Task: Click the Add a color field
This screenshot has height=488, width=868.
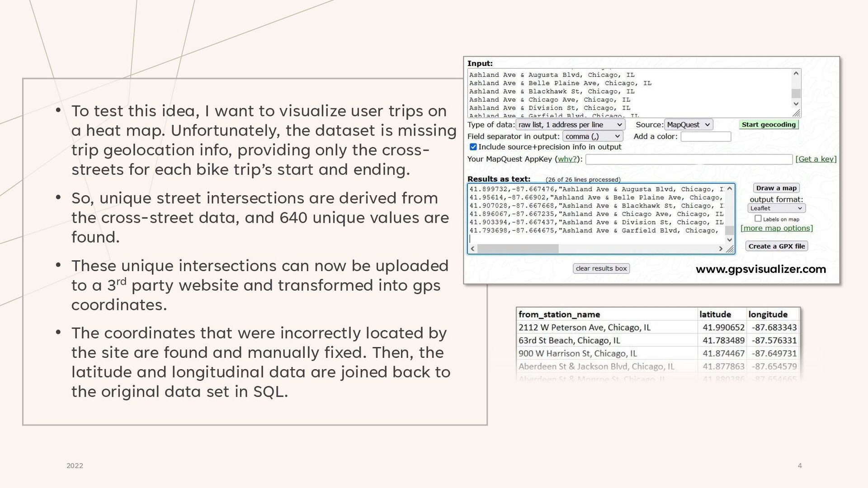Action: (x=706, y=136)
